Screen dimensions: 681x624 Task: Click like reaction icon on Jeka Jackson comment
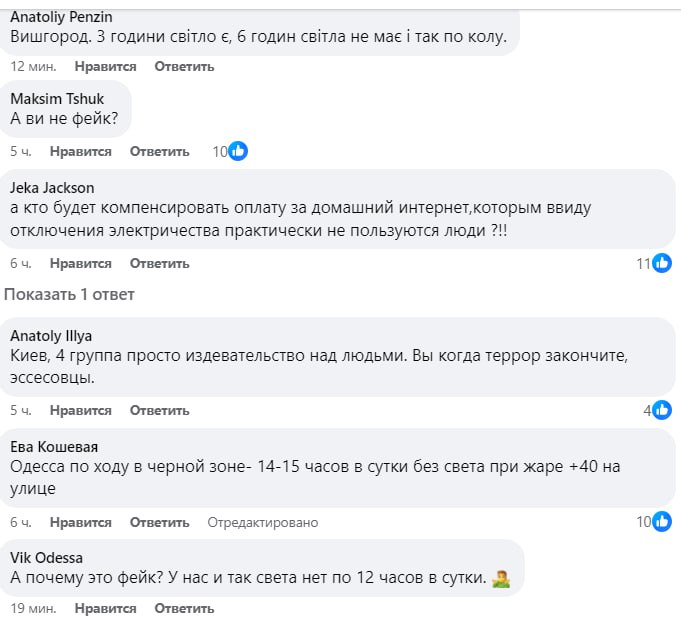(x=662, y=264)
